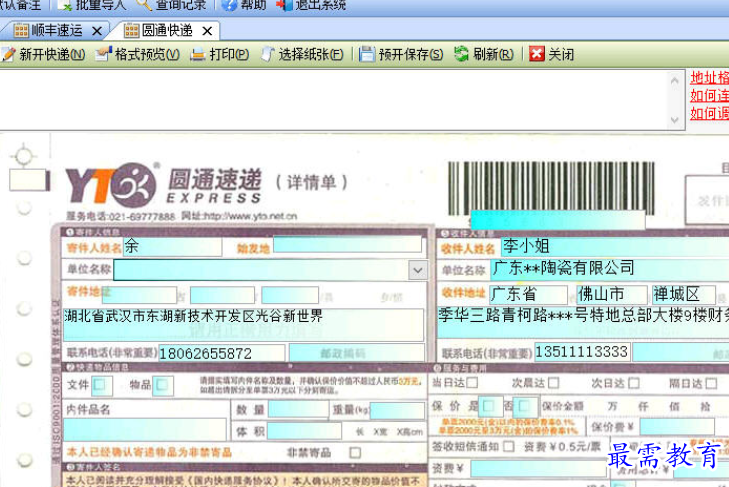Viewport: 729px width, 487px height.
Task: Tick the 保价 否 checkbox
Action: (524, 406)
